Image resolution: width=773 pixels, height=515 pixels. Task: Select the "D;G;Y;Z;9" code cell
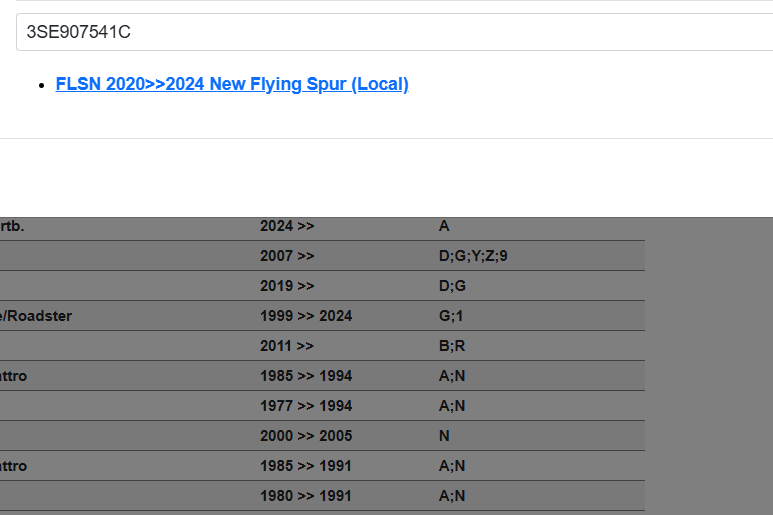pyautogui.click(x=473, y=256)
